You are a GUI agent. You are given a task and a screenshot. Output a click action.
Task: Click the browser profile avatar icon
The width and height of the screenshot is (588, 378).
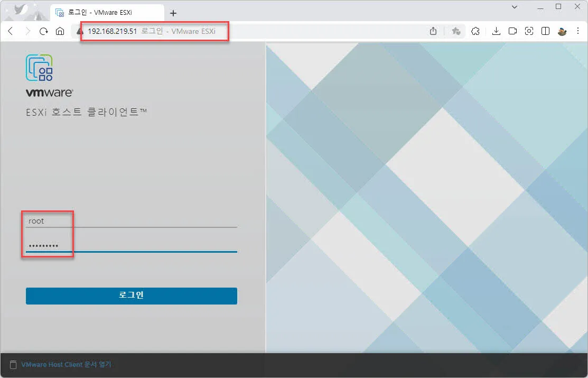point(562,31)
